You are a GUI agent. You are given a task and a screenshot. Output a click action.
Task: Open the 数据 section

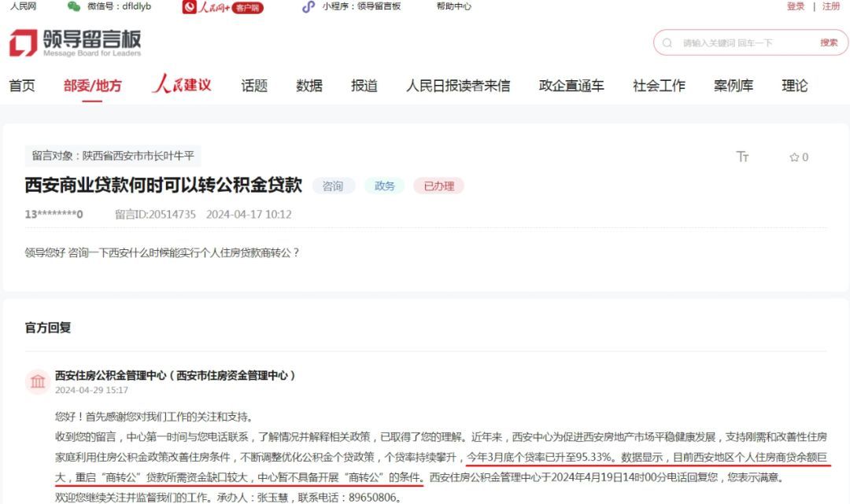point(309,85)
